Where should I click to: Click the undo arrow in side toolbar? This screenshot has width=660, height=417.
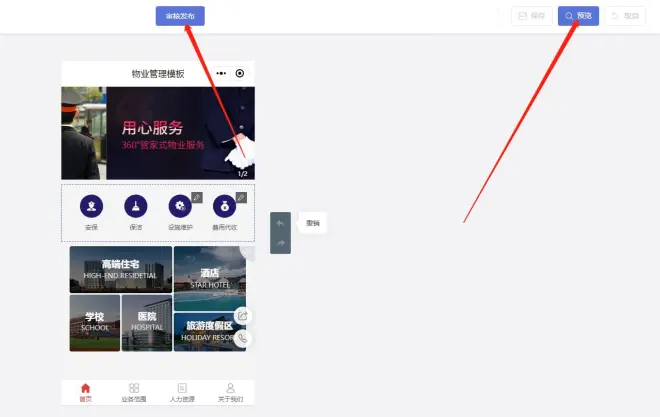click(x=281, y=223)
